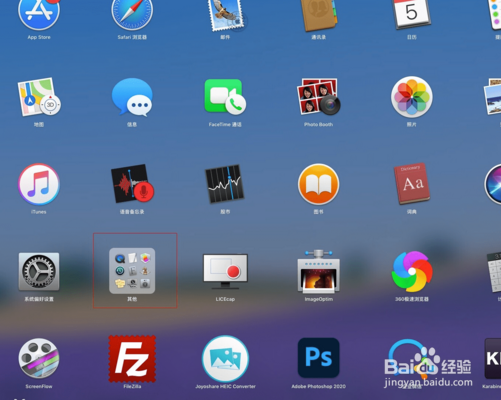This screenshot has width=501, height=400.
Task: Open the Photos app with colorful flower
Action: tap(412, 97)
